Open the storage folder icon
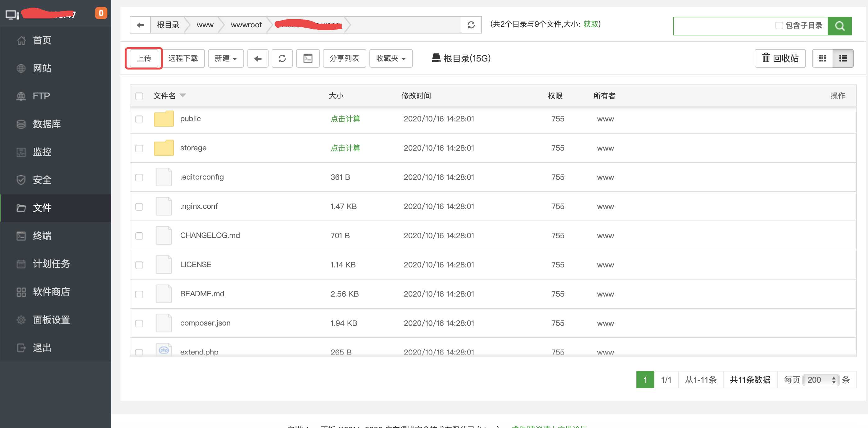Screen dimensions: 868x428 pos(164,148)
